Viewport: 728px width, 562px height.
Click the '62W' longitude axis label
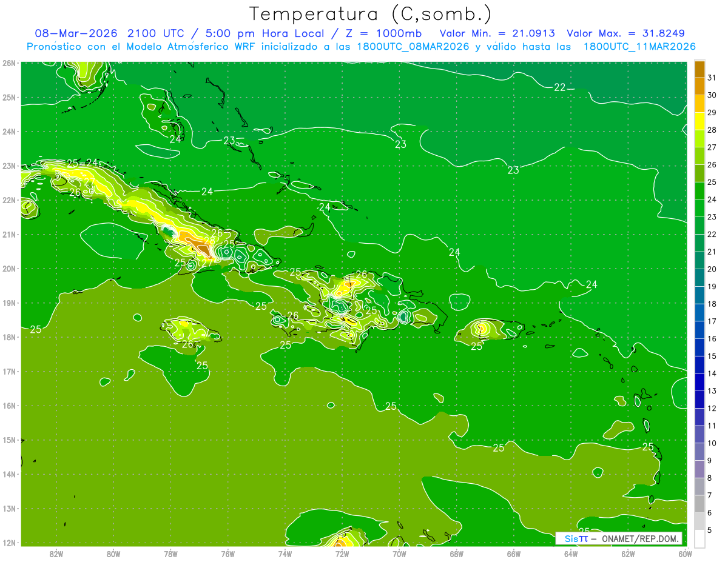628,554
